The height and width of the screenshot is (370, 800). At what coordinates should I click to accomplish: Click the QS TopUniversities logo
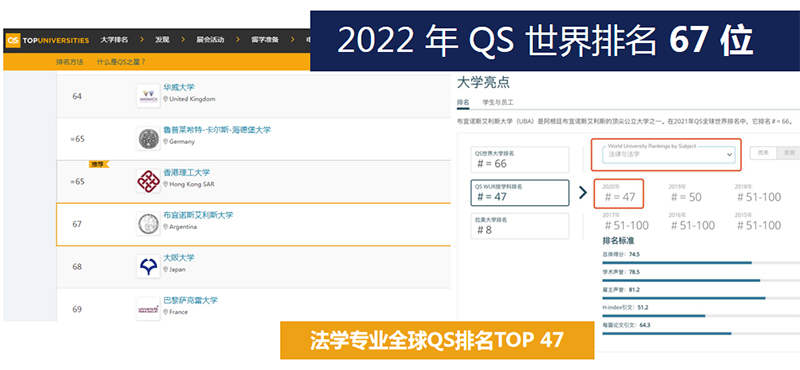click(48, 40)
